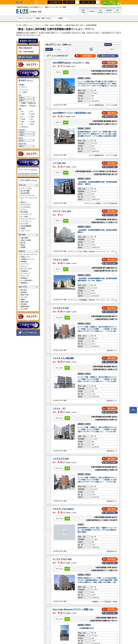138x644 pixels.
Task: Enable オートロック filter checkbox
Action: click(x=20, y=273)
